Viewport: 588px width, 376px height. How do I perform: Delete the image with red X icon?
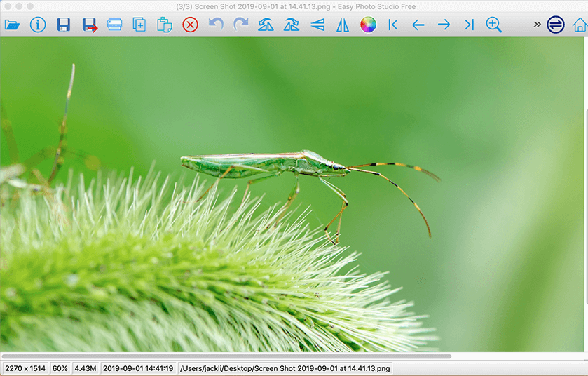tap(190, 25)
